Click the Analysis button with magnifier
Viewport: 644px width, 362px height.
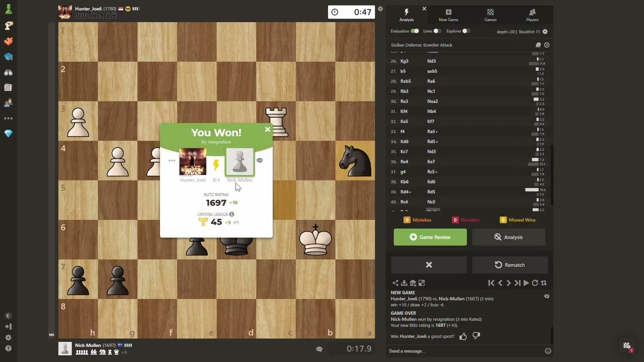pos(509,237)
